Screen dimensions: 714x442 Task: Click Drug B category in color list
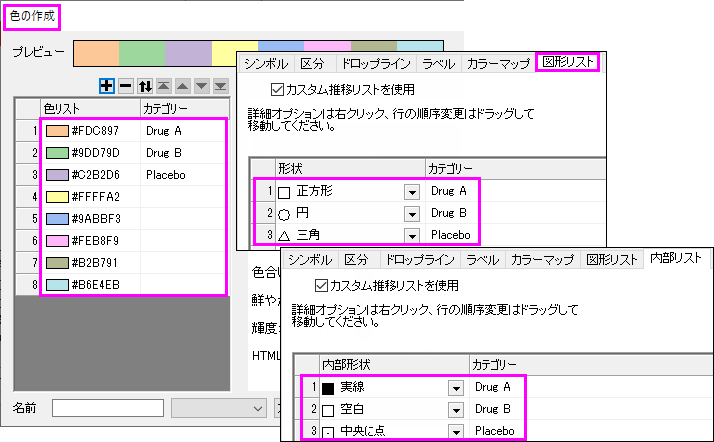click(164, 153)
